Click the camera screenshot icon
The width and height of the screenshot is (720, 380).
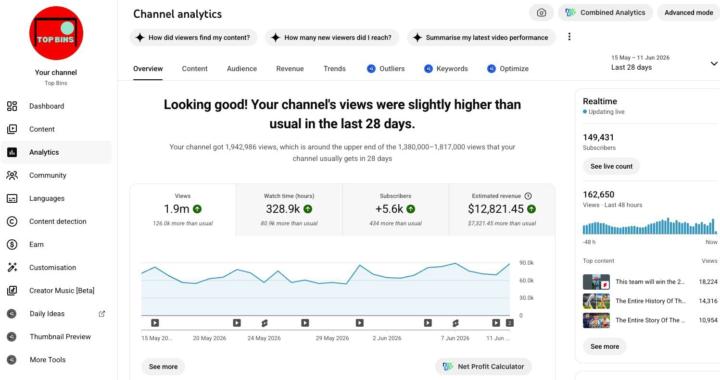(541, 13)
